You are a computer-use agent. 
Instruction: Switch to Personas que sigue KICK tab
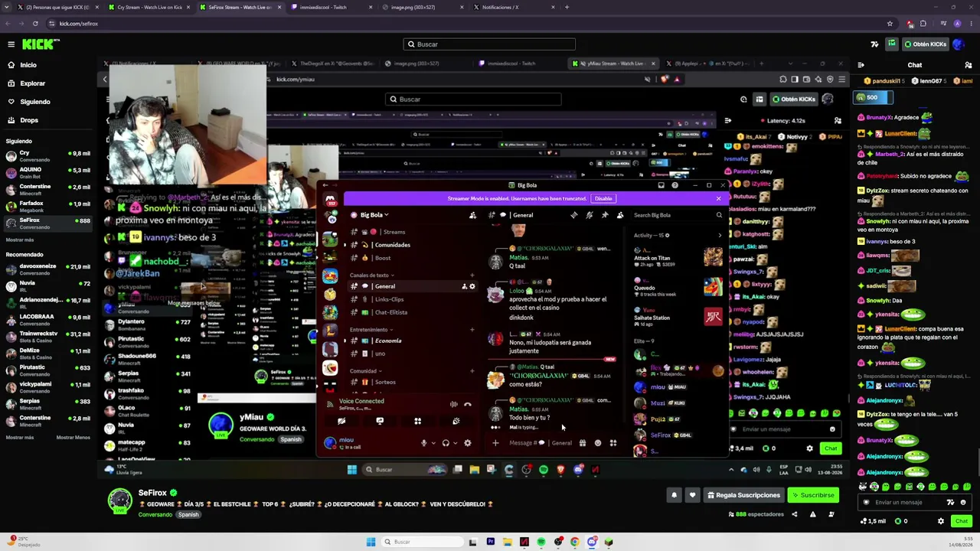coord(57,7)
